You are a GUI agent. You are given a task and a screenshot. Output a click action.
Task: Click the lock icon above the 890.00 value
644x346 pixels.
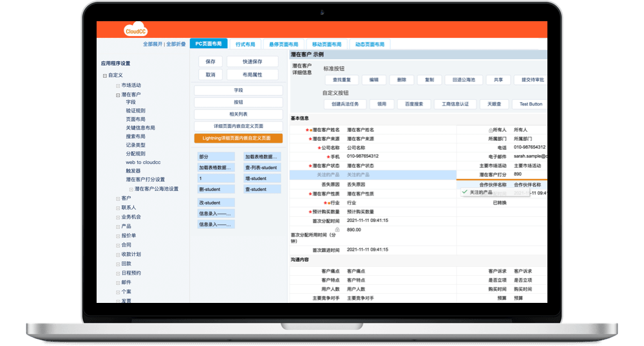coord(337,230)
